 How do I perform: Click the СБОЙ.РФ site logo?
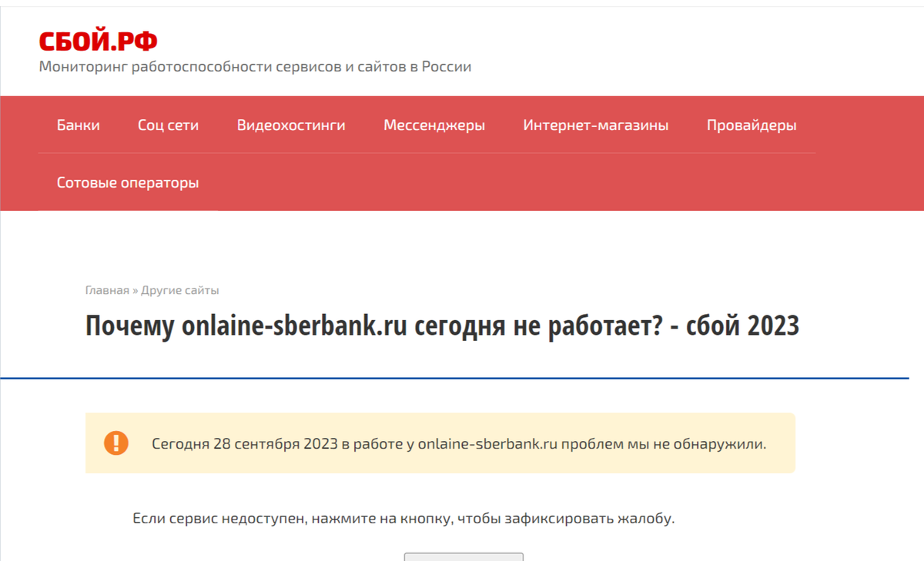[98, 41]
